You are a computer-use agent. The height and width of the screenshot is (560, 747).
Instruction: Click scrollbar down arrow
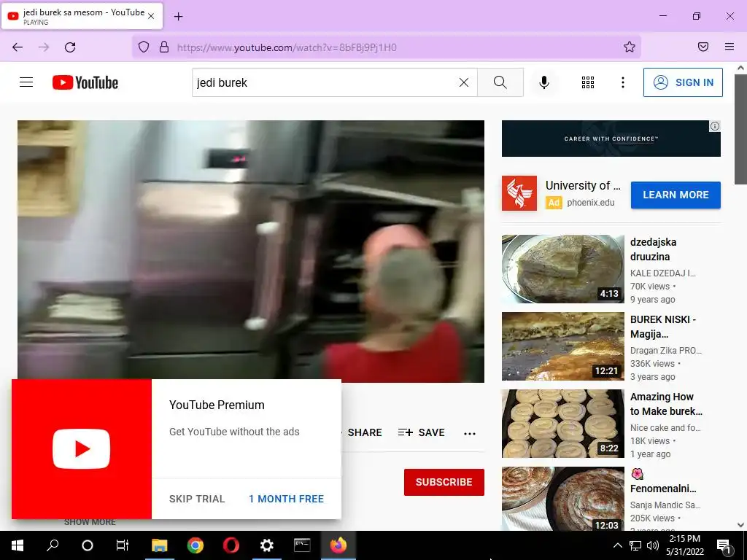tap(740, 525)
